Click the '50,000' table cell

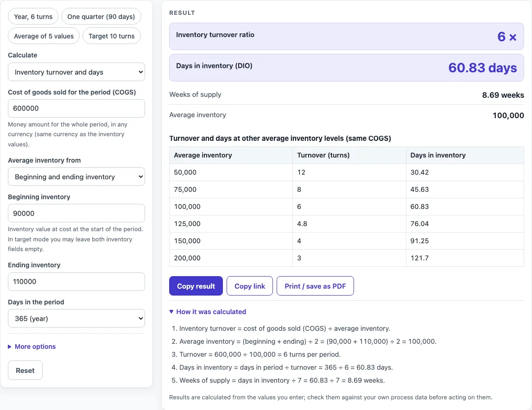231,172
